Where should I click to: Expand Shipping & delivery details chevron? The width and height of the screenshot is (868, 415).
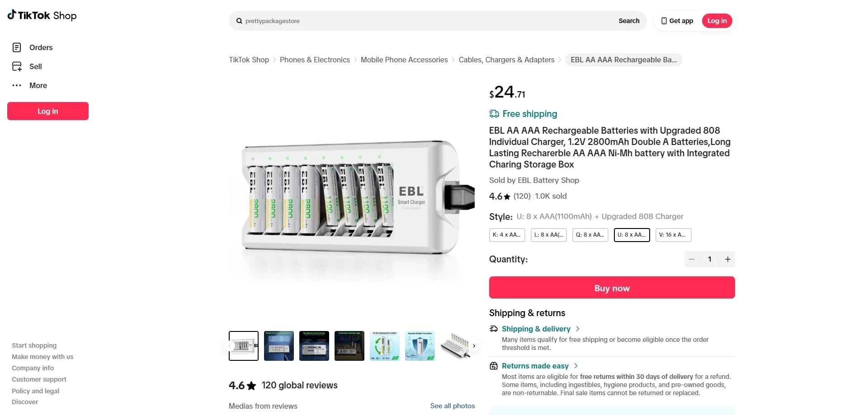[x=578, y=329]
